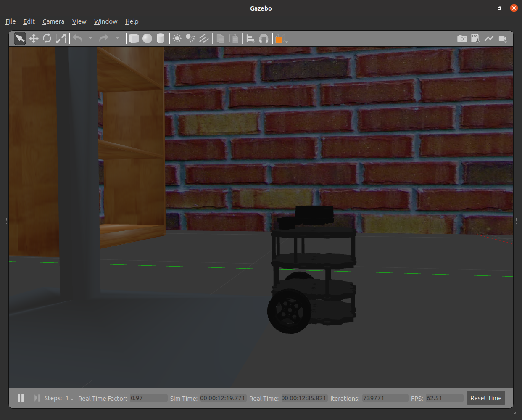Click the Reset Time button
This screenshot has height=420, width=522.
[x=486, y=398]
